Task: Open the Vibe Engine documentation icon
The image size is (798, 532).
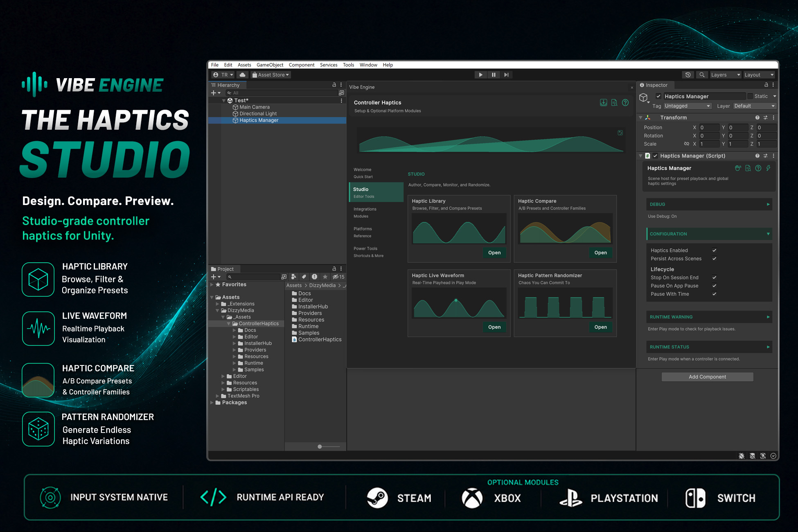Action: [614, 103]
